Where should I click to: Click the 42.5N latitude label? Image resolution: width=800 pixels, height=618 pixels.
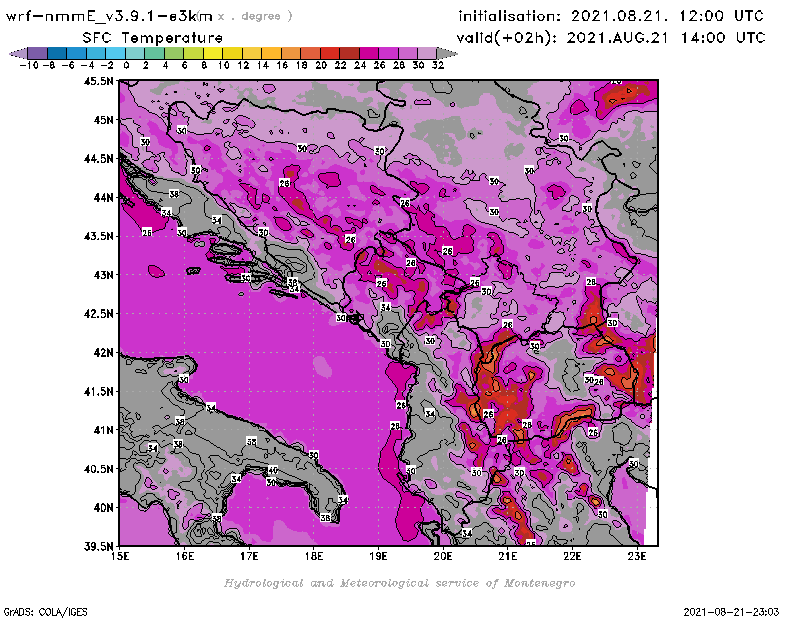(98, 314)
